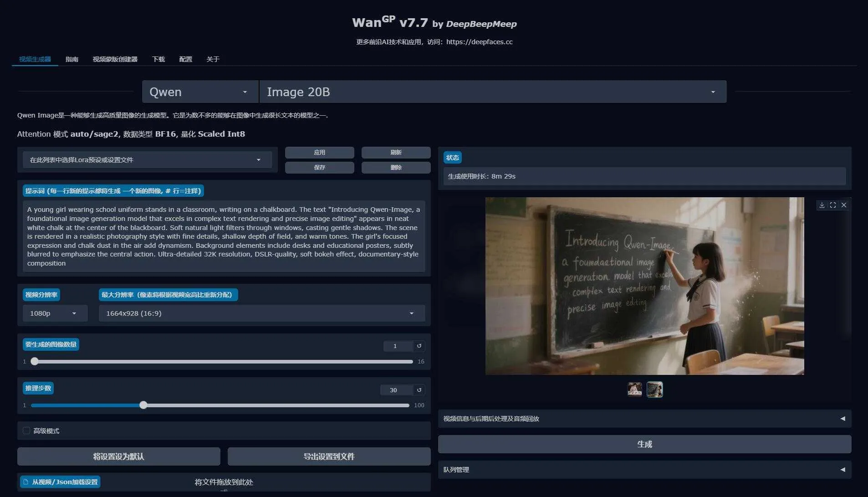The image size is (868, 497).
Task: Switch to the 视频生成器 tab
Action: 35,59
